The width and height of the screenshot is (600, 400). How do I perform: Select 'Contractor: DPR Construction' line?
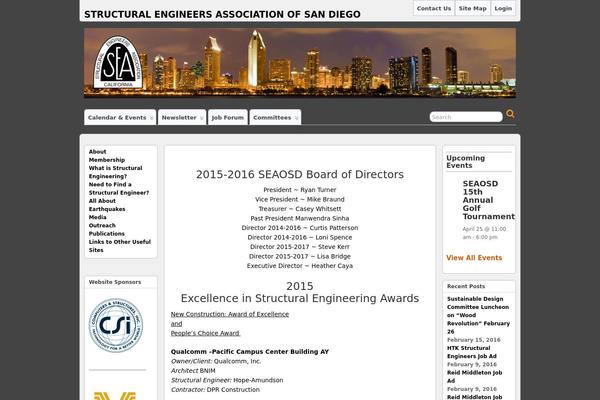click(x=215, y=390)
